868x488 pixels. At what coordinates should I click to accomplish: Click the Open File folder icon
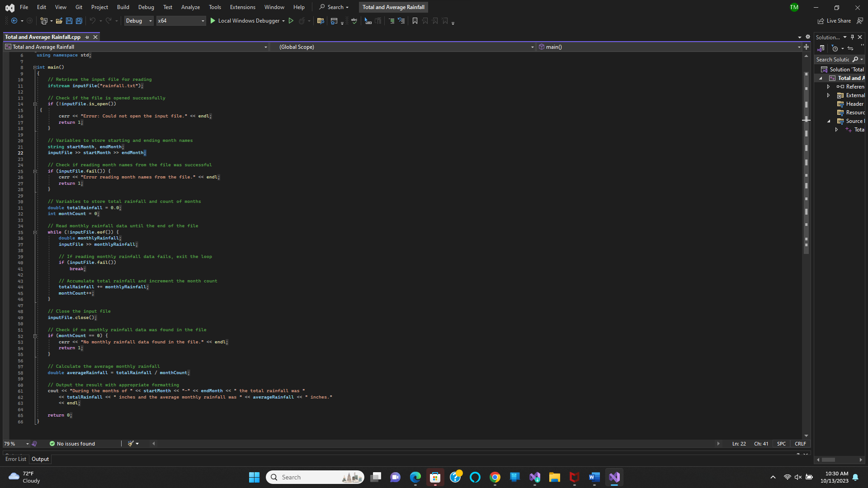pyautogui.click(x=59, y=21)
